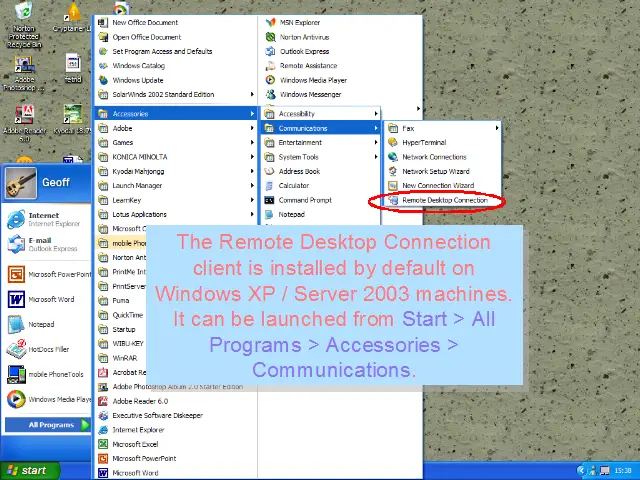Click the Adobe Reader 6.0 desktop shortcut

click(24, 123)
